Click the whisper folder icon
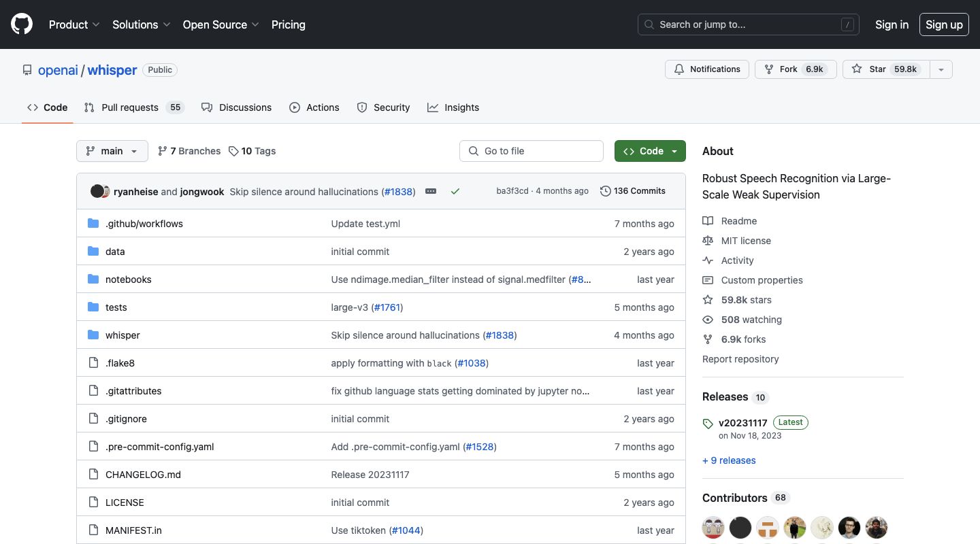 pyautogui.click(x=93, y=335)
